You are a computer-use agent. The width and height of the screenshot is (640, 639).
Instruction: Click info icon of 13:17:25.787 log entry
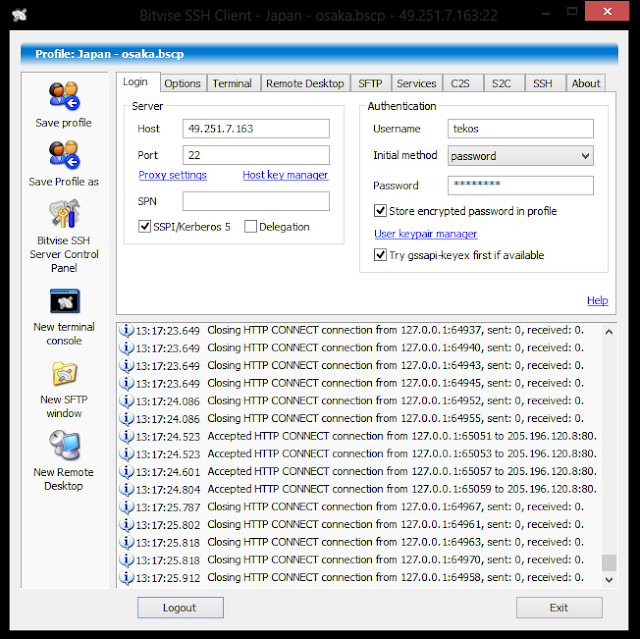coord(127,507)
